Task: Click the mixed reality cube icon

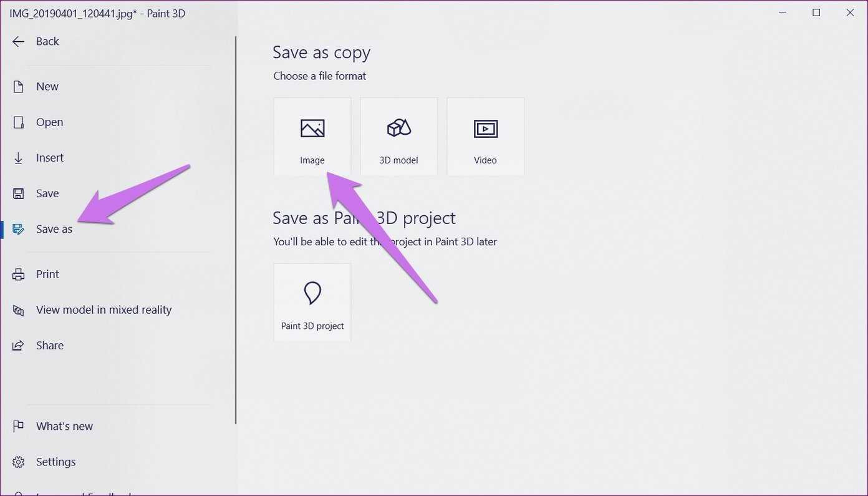Action: (19, 309)
